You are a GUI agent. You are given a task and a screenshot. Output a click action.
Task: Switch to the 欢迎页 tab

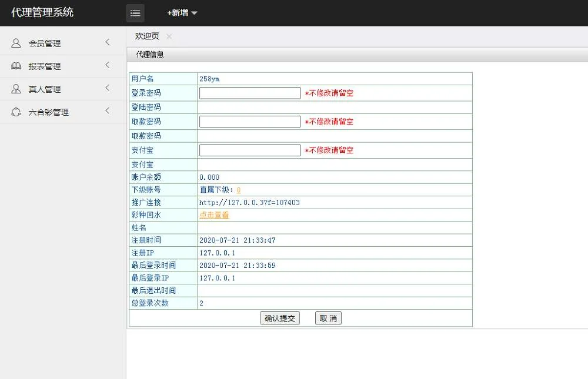coord(147,36)
